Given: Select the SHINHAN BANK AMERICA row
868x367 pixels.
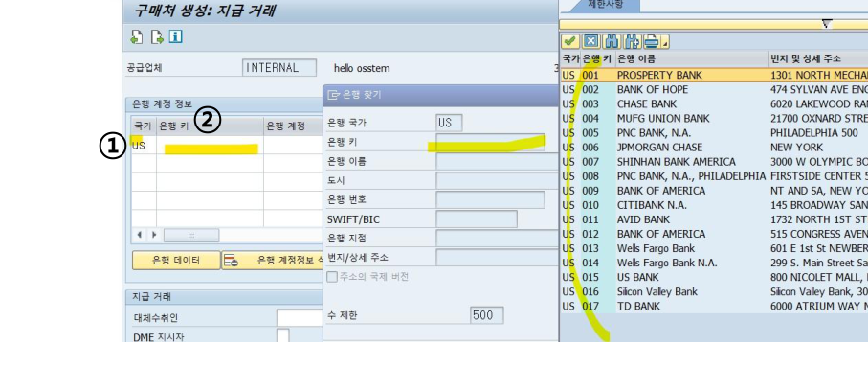Looking at the screenshot, I should coord(714,161).
